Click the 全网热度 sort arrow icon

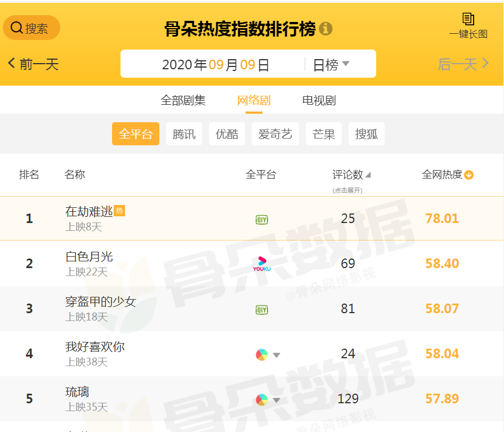pyautogui.click(x=469, y=175)
